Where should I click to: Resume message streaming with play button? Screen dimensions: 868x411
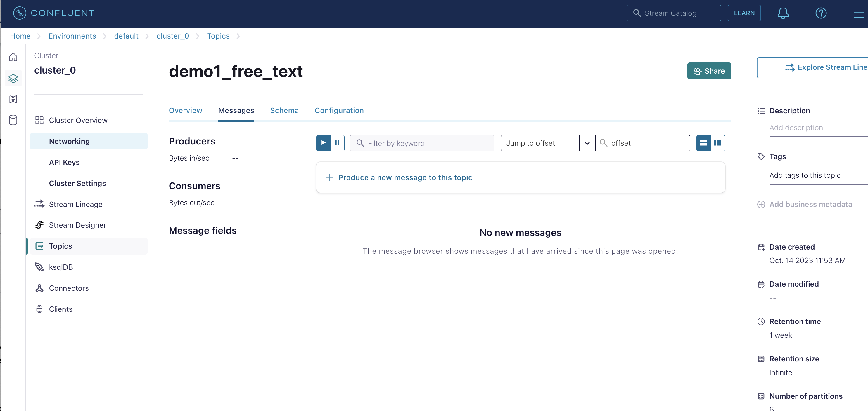pos(323,143)
